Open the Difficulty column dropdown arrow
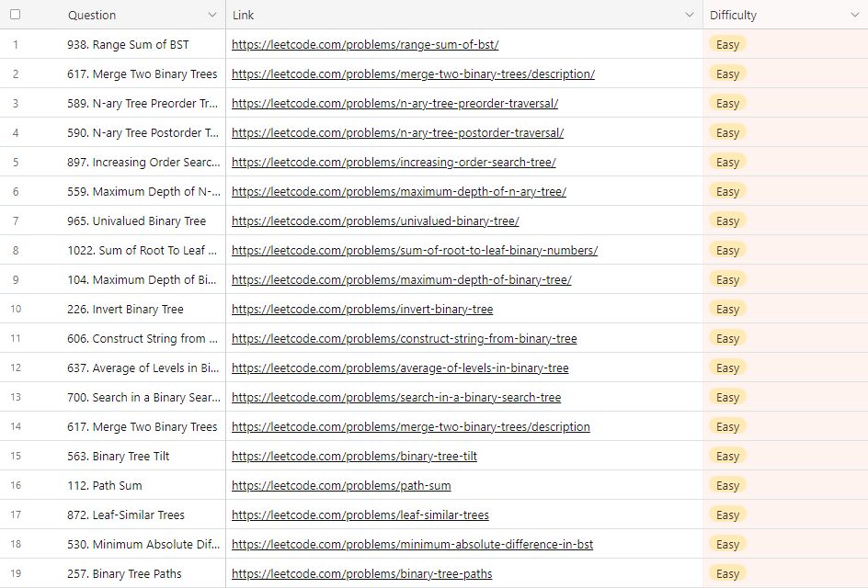868x588 pixels. pyautogui.click(x=855, y=15)
